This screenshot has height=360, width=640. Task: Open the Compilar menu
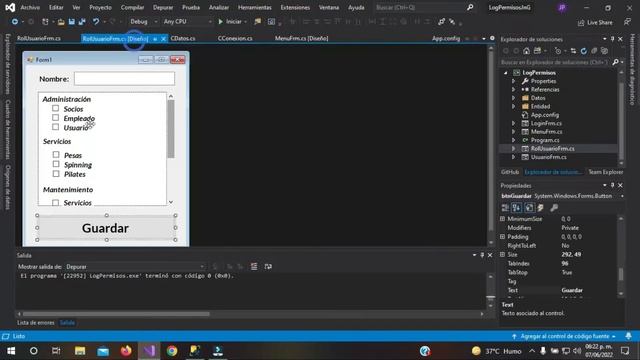[132, 7]
